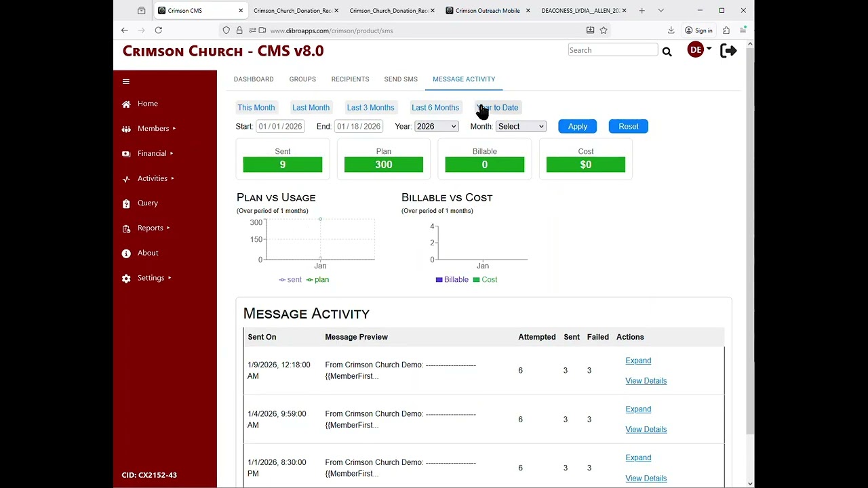Go back to the previous page
868x488 pixels.
tap(124, 30)
